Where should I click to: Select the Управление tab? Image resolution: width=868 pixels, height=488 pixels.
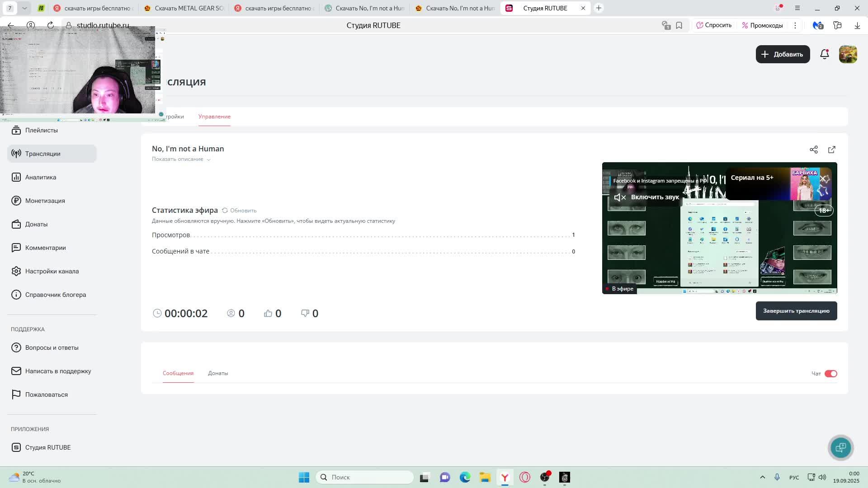tap(214, 117)
